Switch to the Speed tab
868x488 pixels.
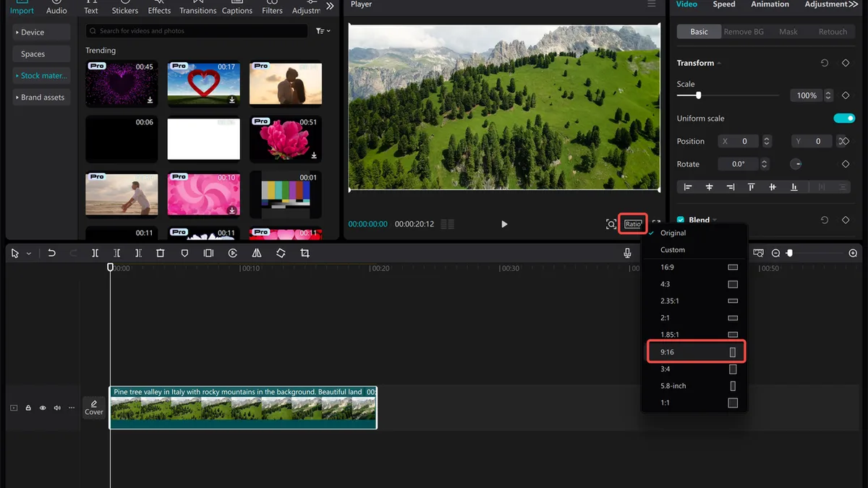click(724, 4)
